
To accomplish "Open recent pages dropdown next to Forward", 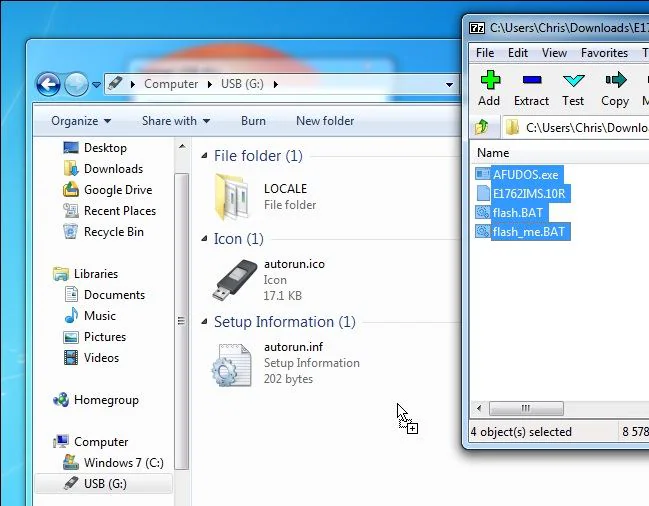I will tap(96, 85).
